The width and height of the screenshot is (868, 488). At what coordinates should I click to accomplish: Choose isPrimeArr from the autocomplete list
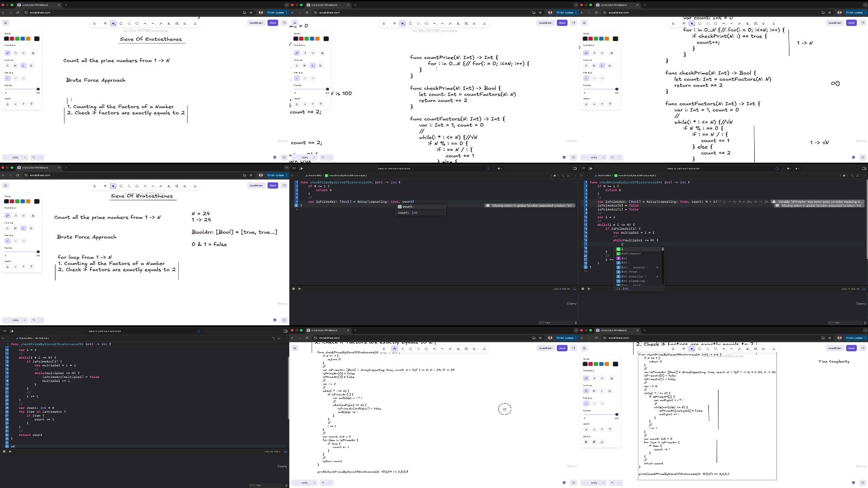click(631, 253)
